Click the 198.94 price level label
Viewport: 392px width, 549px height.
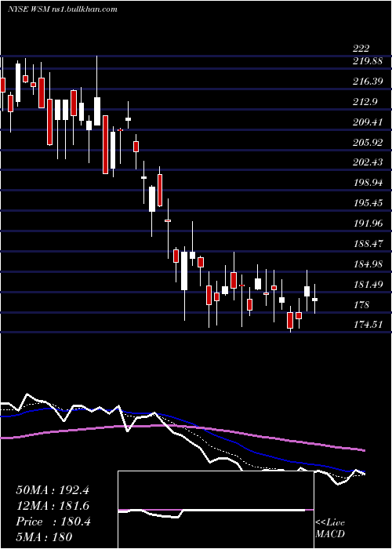click(368, 183)
